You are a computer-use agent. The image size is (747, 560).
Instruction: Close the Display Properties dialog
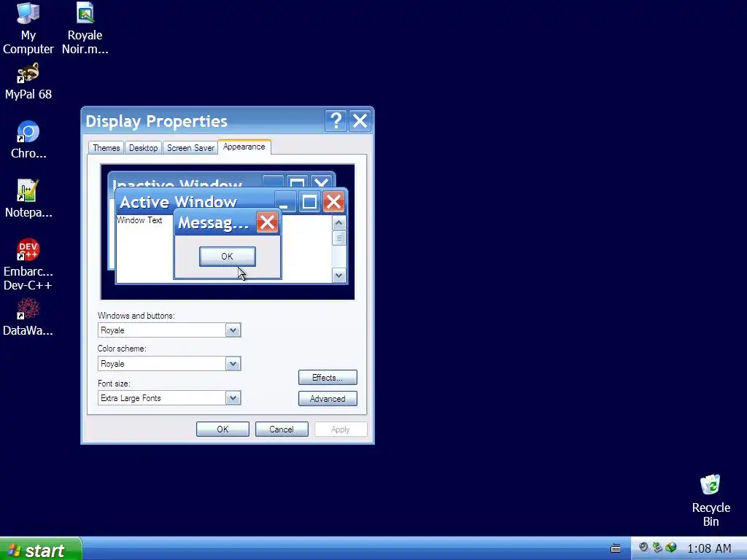click(360, 121)
